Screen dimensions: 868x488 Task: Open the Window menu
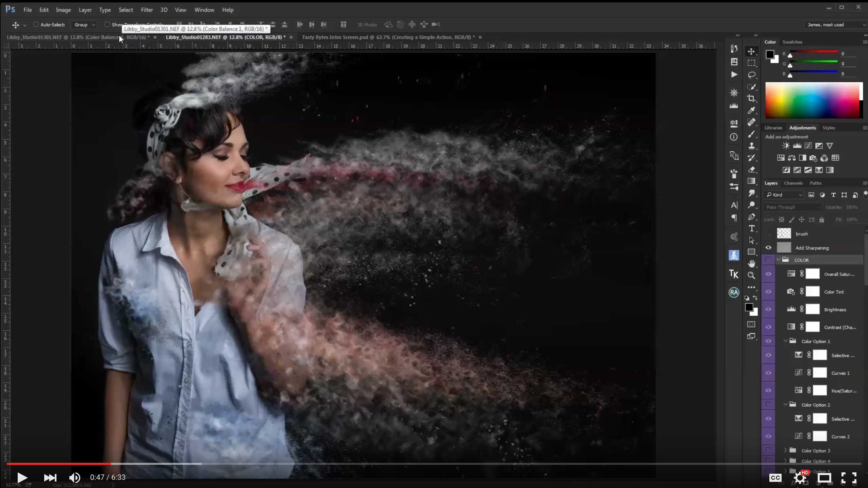[x=204, y=10]
